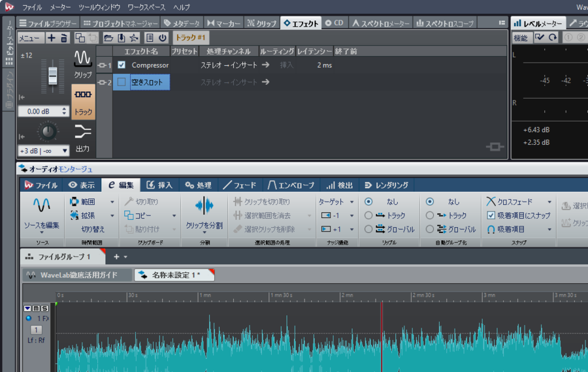588x372 pixels.
Task: Select Auto-grouping 'Track' radio button
Action: 430,215
